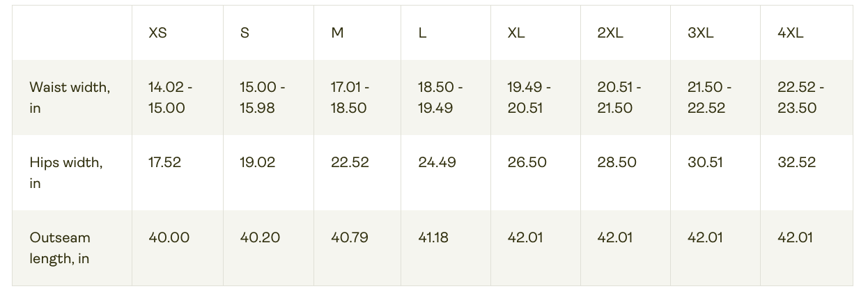868x298 pixels.
Task: Select the 2XL size column header
Action: (610, 33)
